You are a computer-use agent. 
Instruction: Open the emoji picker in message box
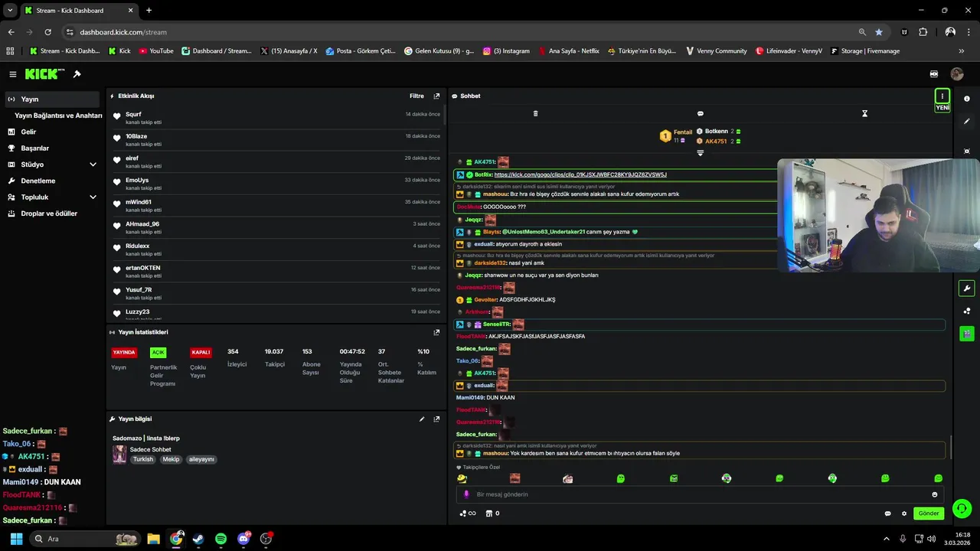935,494
